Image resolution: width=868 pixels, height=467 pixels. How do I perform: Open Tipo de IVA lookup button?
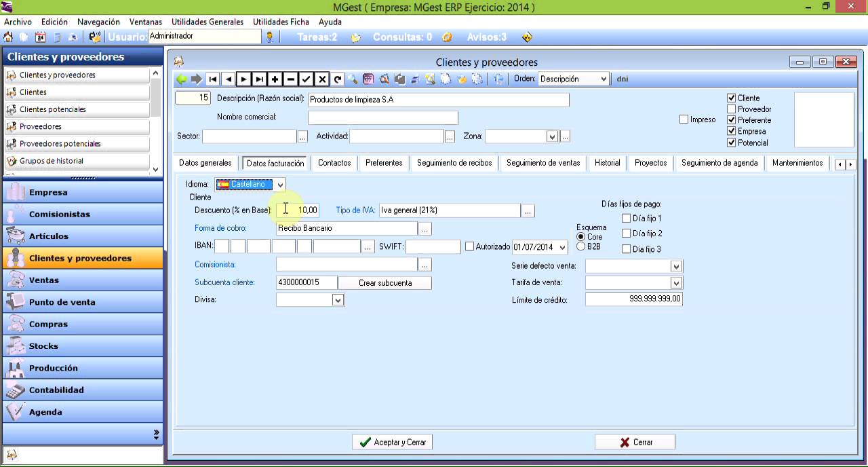click(528, 210)
